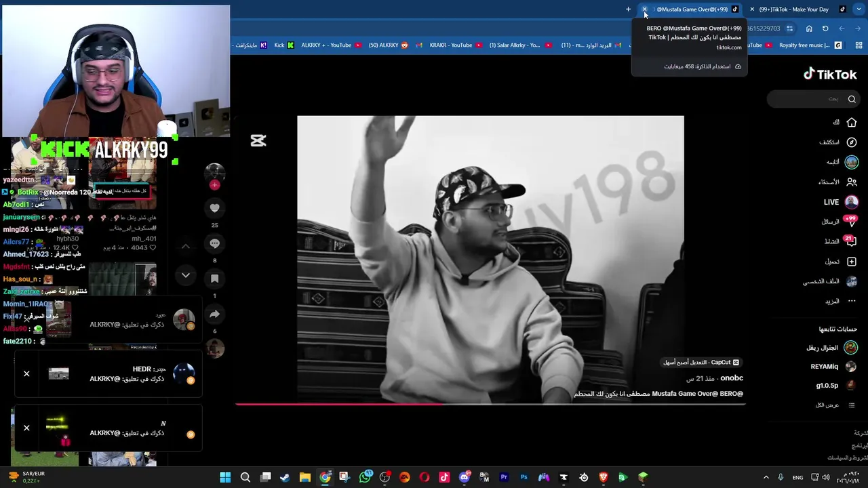Open the More three-dots menu in TikTok
The height and width of the screenshot is (488, 868).
coord(852,301)
